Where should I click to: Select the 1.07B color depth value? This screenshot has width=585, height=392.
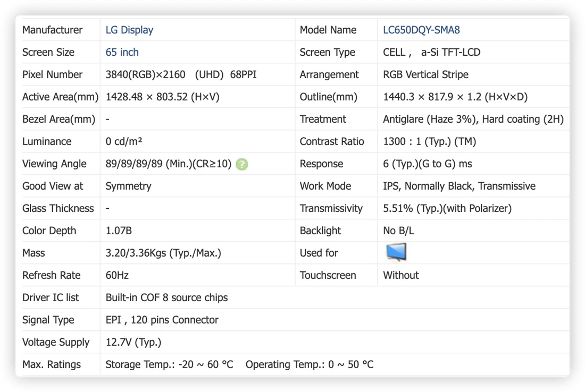[x=119, y=231]
